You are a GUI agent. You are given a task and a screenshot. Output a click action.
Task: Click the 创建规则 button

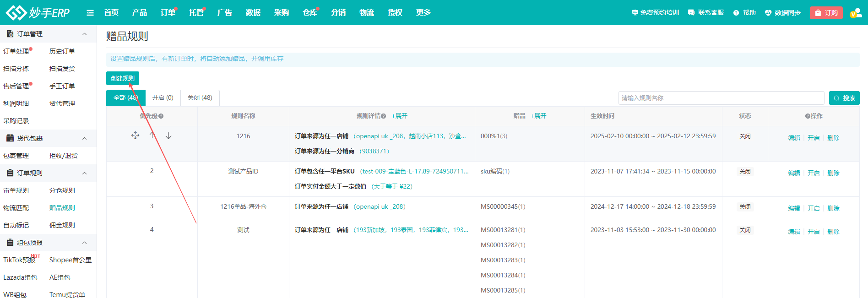tap(123, 78)
